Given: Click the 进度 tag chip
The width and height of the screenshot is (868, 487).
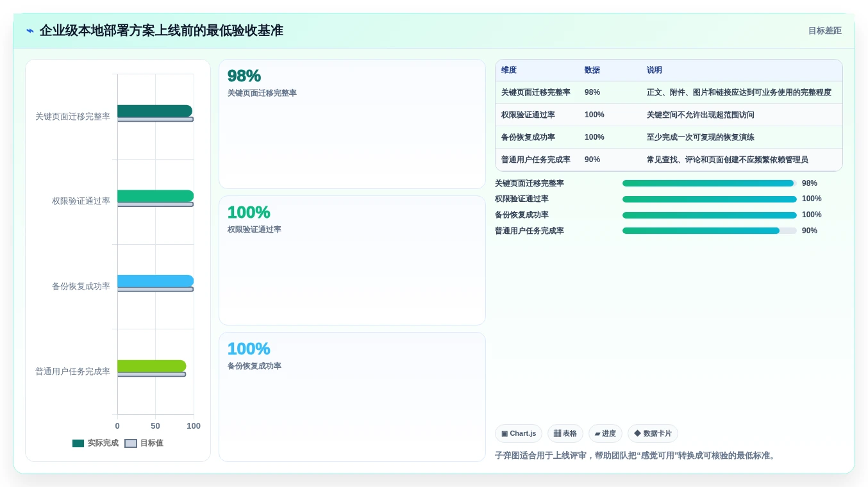Looking at the screenshot, I should point(605,434).
